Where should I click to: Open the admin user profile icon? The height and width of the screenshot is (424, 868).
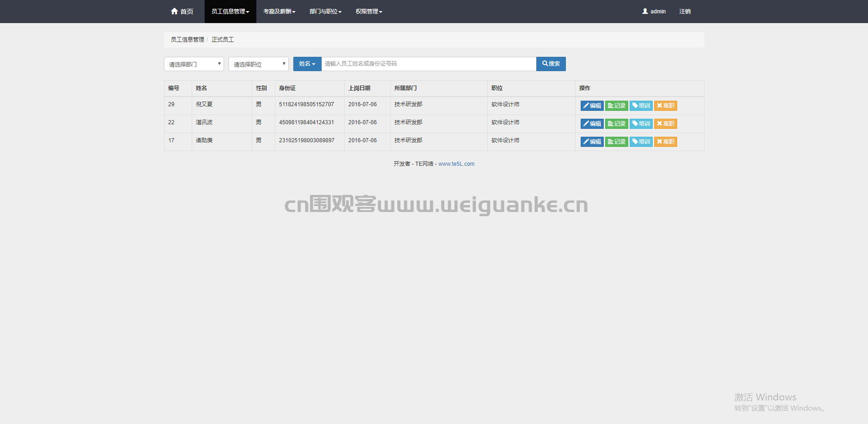point(645,11)
